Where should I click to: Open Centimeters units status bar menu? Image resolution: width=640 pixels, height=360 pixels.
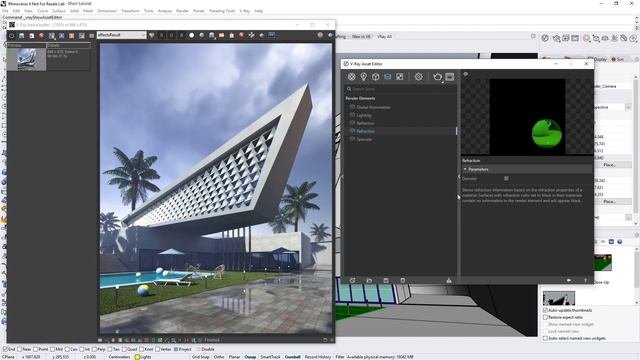tap(119, 357)
